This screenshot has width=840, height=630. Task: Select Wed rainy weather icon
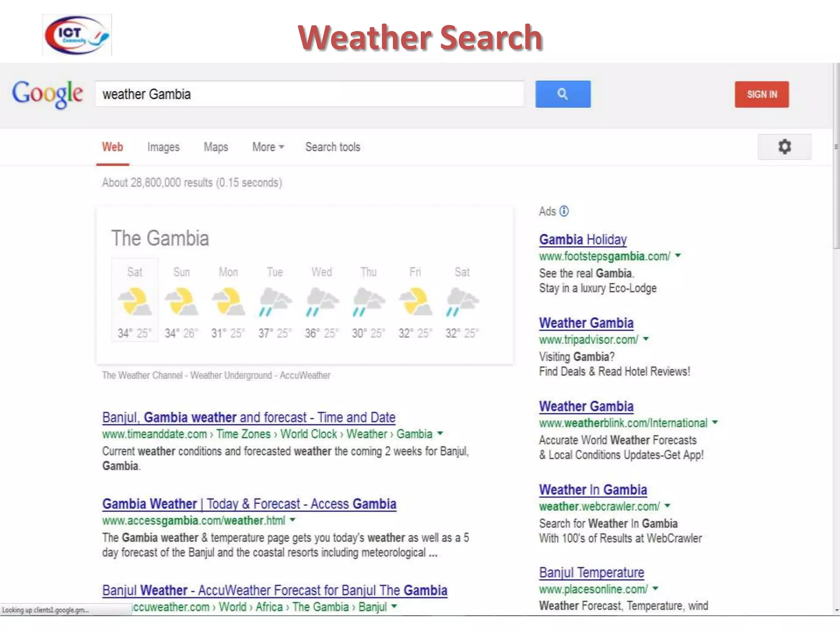click(x=322, y=302)
